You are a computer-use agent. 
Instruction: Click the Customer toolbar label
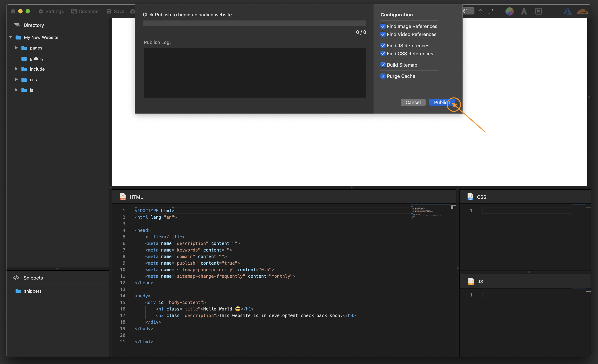[x=89, y=11]
